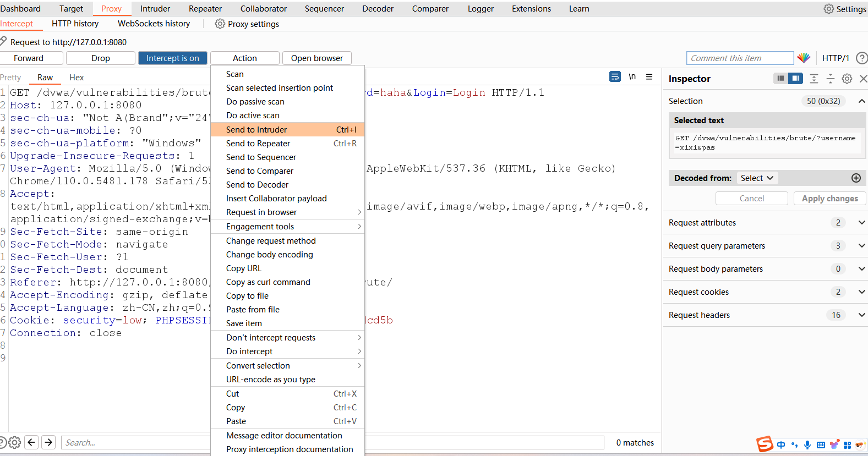Open the Decoder top tab
Image resolution: width=868 pixels, height=456 pixels.
[378, 8]
